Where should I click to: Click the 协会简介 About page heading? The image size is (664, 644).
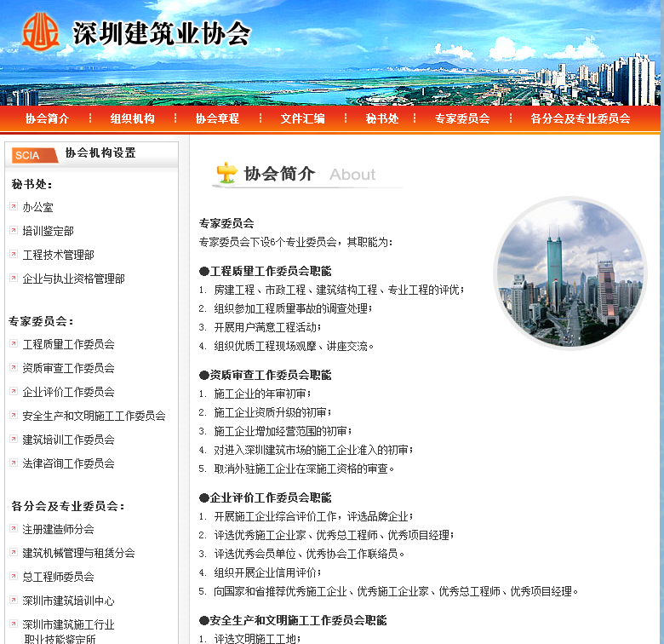[x=309, y=174]
